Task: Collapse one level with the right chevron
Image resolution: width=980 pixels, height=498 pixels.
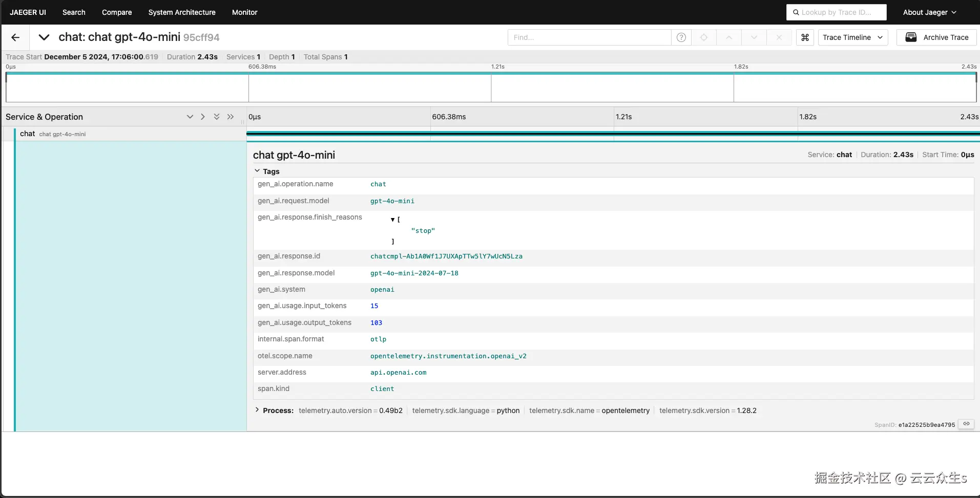Action: [x=203, y=117]
